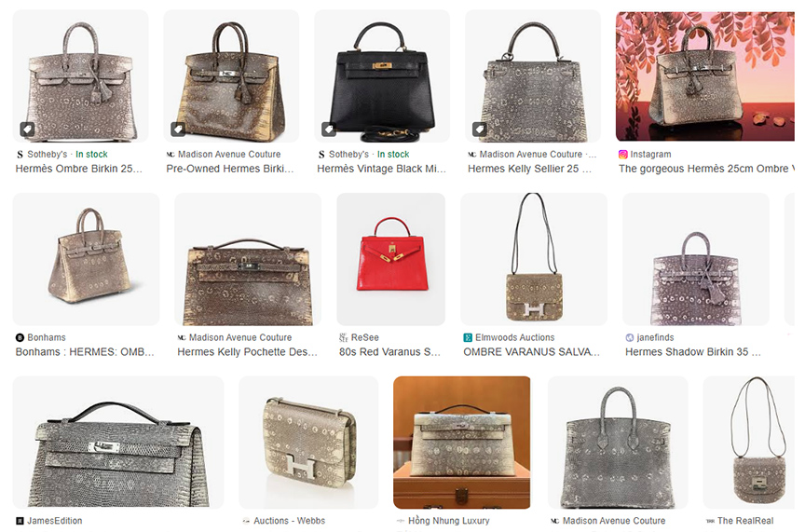The width and height of the screenshot is (805, 532).
Task: Click the tag icon on Kelly Sellier 25 image
Action: pyautogui.click(x=480, y=130)
